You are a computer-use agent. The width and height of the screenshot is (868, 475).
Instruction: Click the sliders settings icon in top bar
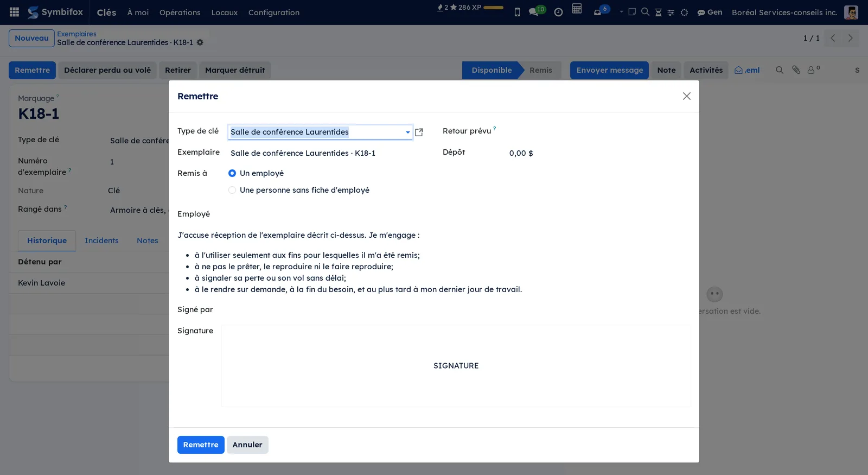coord(671,12)
